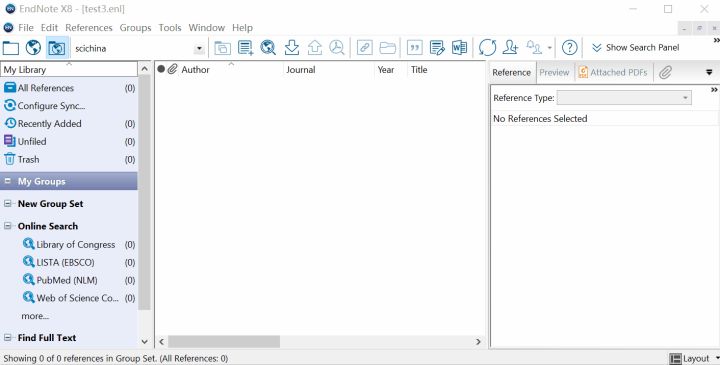Screen dimensions: 720x365
Task: Open the Help menu
Action: pos(242,28)
